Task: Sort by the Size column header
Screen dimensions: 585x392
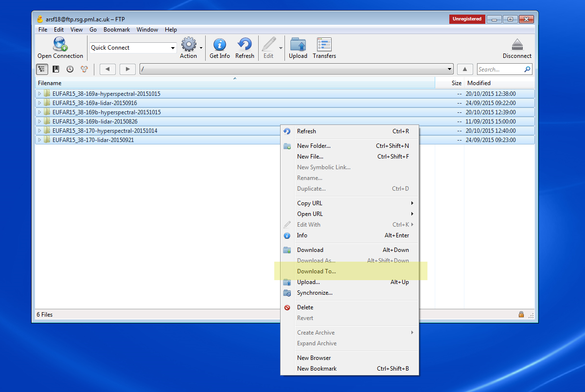Action: [449, 83]
